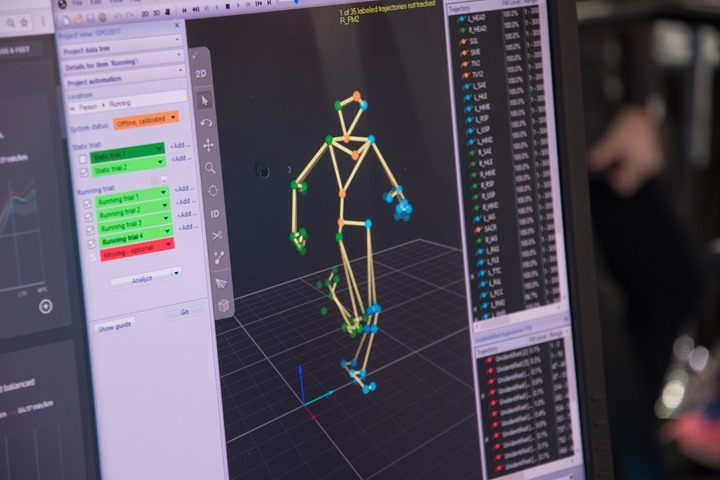Activate the rotate view tool
The height and width of the screenshot is (480, 720).
click(x=207, y=122)
